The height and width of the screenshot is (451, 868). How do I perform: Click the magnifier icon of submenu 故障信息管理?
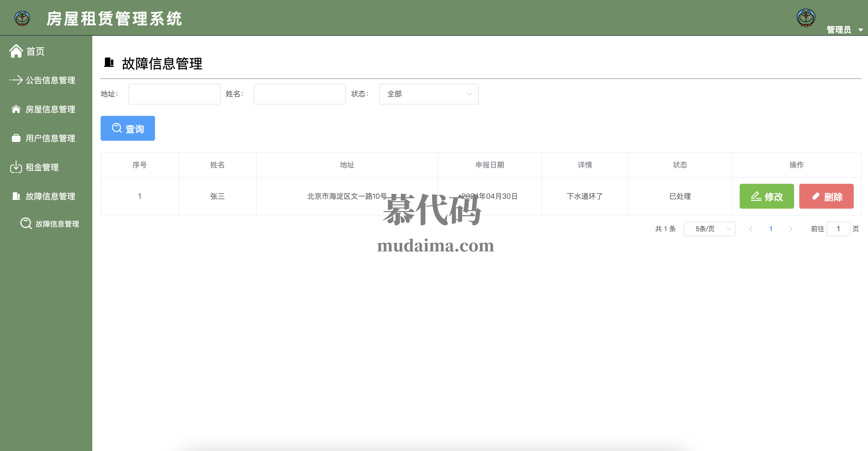(26, 224)
